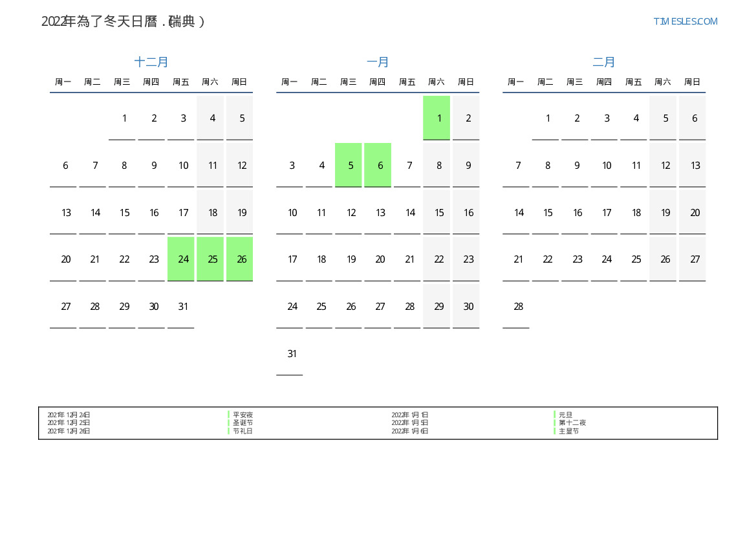Click legend date 2021年12月25日
Screen dimensions: 756x535
coord(69,422)
